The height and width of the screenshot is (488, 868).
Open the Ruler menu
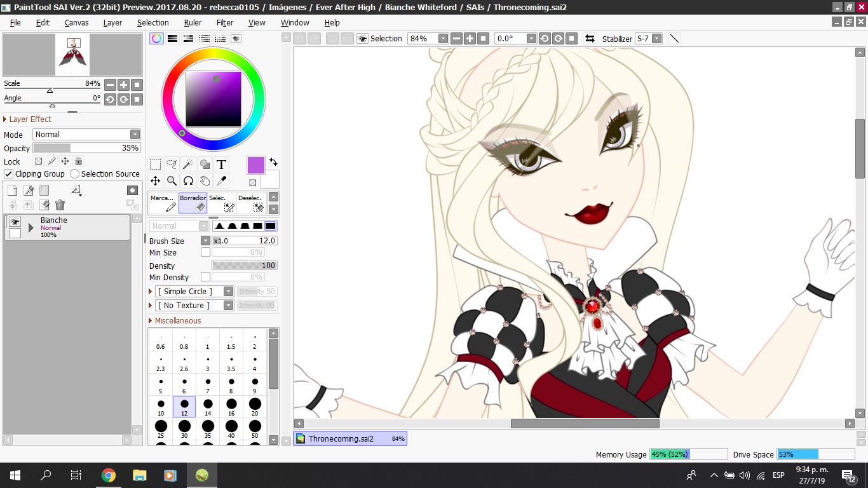(193, 22)
